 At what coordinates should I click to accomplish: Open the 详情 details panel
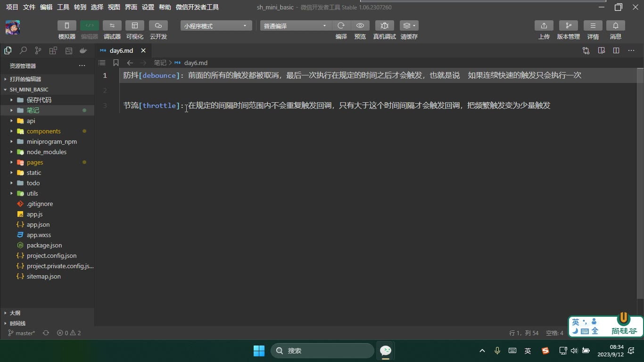coord(593,25)
